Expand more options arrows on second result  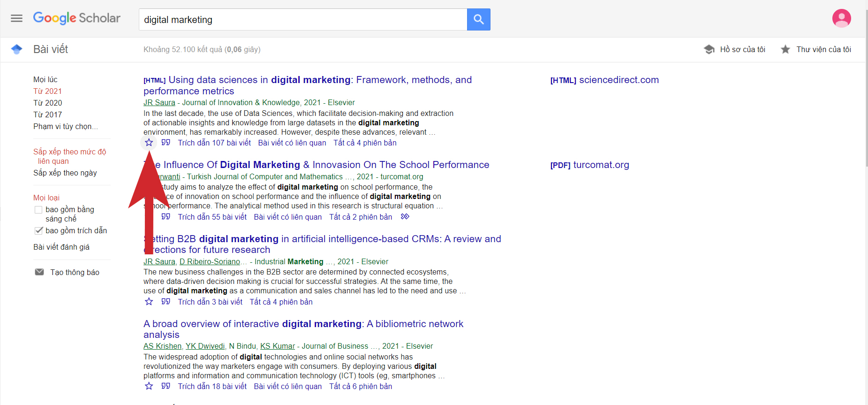click(x=405, y=217)
